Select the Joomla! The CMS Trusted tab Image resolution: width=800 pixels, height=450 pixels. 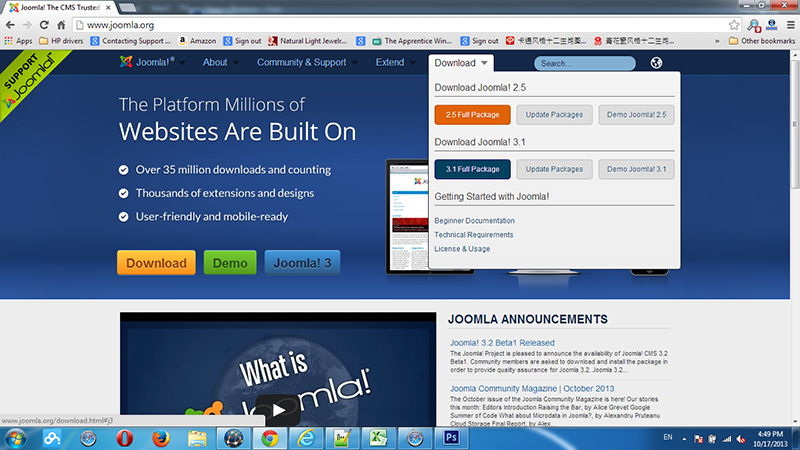point(59,8)
